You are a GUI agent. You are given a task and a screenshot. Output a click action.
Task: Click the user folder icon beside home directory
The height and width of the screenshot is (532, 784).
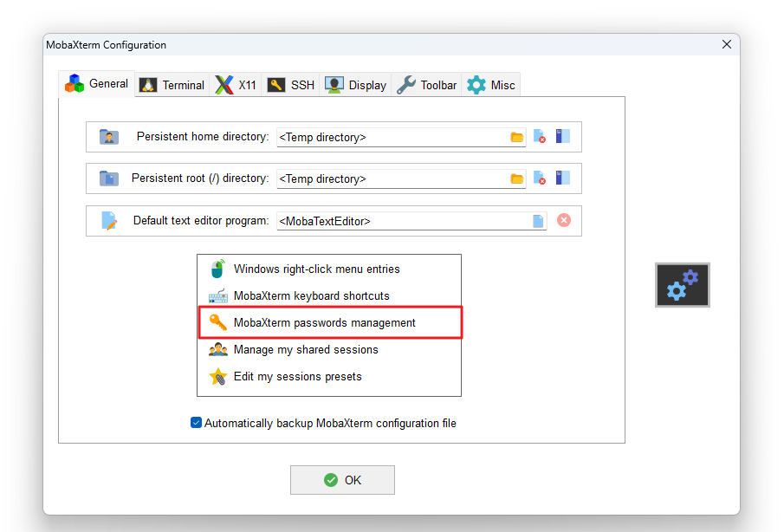(x=109, y=137)
